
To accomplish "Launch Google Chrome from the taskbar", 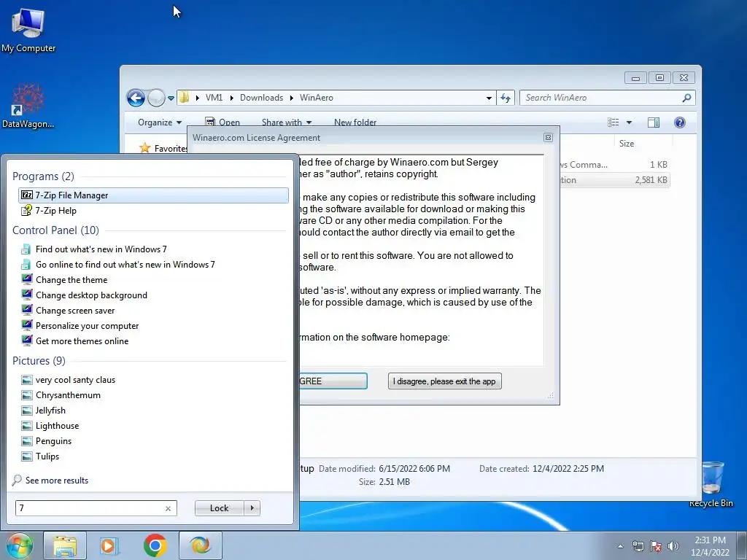I will point(155,545).
